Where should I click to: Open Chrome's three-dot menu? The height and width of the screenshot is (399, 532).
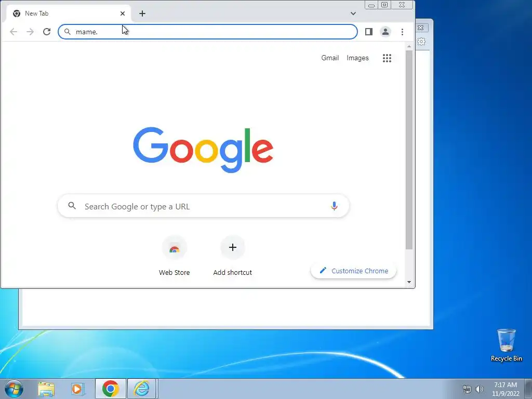click(x=403, y=32)
